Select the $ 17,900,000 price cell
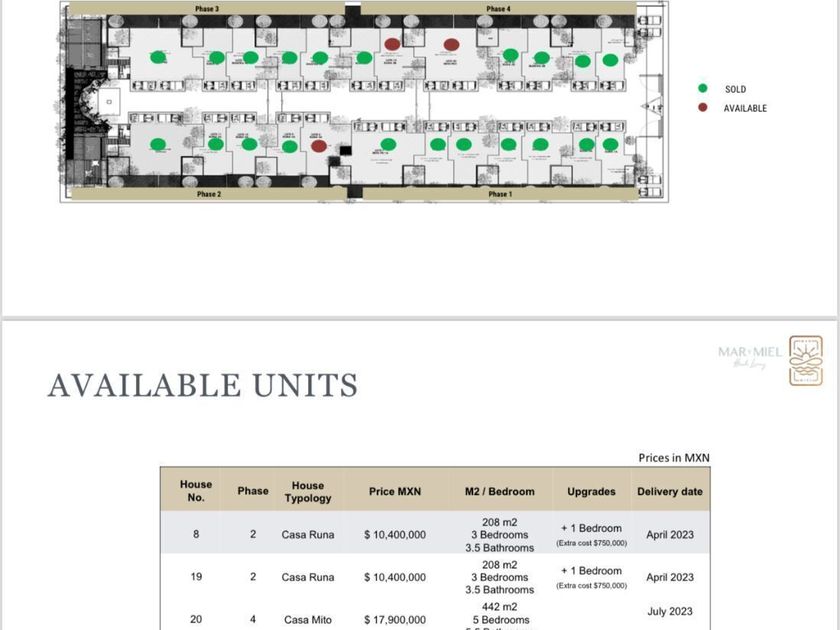 pos(395,620)
